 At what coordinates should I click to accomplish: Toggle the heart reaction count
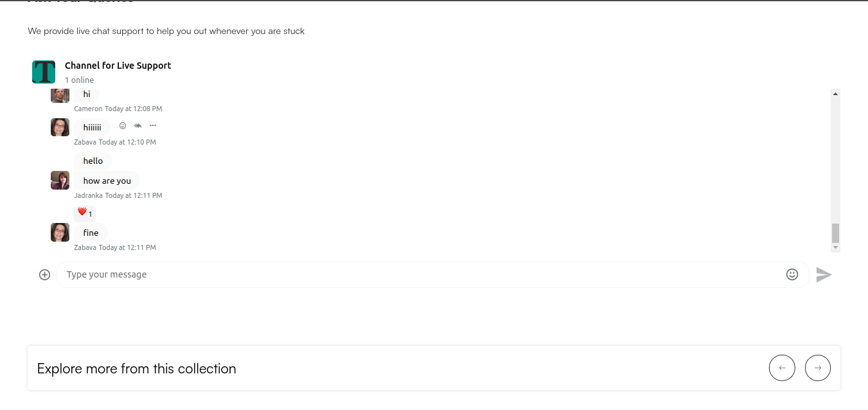click(85, 213)
